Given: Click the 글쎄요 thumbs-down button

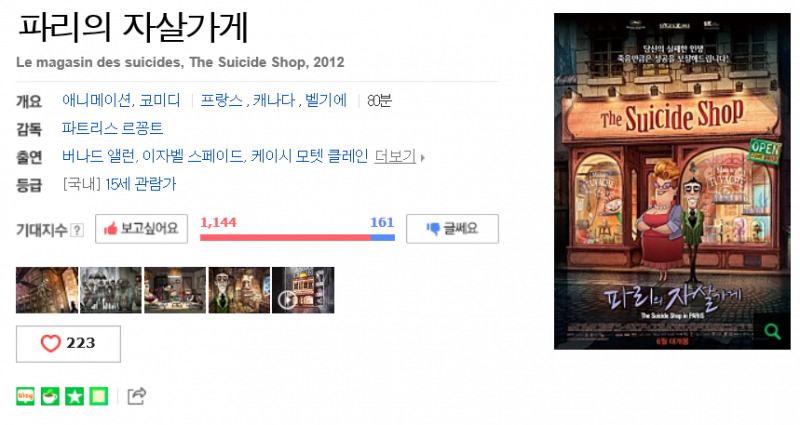Looking at the screenshot, I should pyautogui.click(x=453, y=229).
